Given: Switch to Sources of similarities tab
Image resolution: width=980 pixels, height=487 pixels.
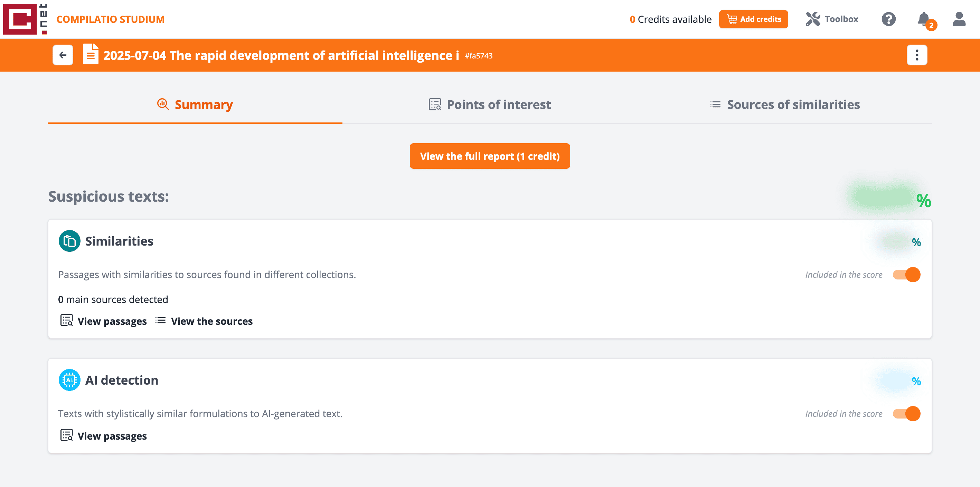Looking at the screenshot, I should (785, 104).
